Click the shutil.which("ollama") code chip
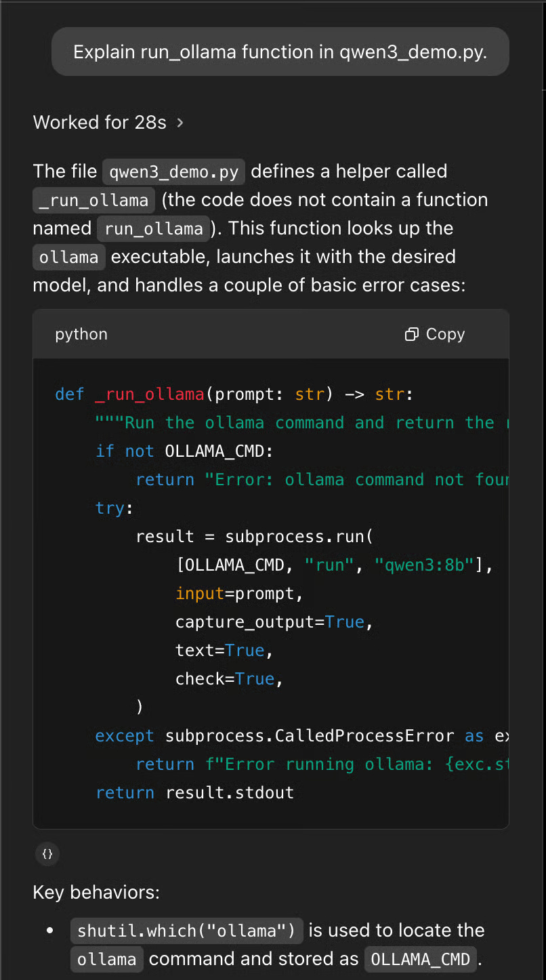Screen dimensions: 546x980 point(186,931)
